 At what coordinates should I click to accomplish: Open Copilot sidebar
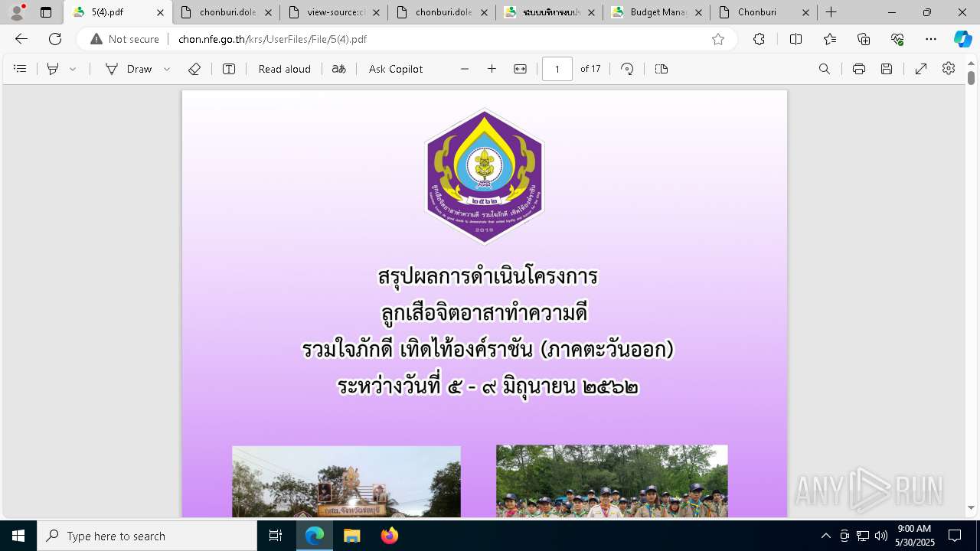962,39
